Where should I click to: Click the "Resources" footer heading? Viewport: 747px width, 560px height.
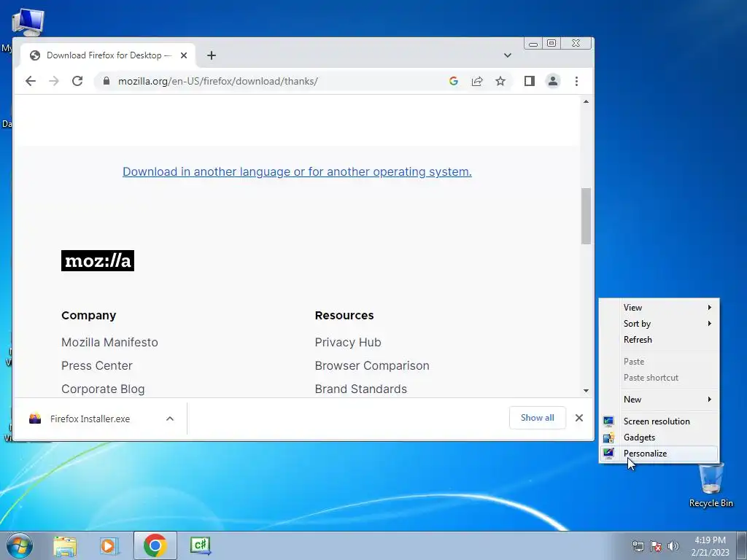click(x=344, y=315)
